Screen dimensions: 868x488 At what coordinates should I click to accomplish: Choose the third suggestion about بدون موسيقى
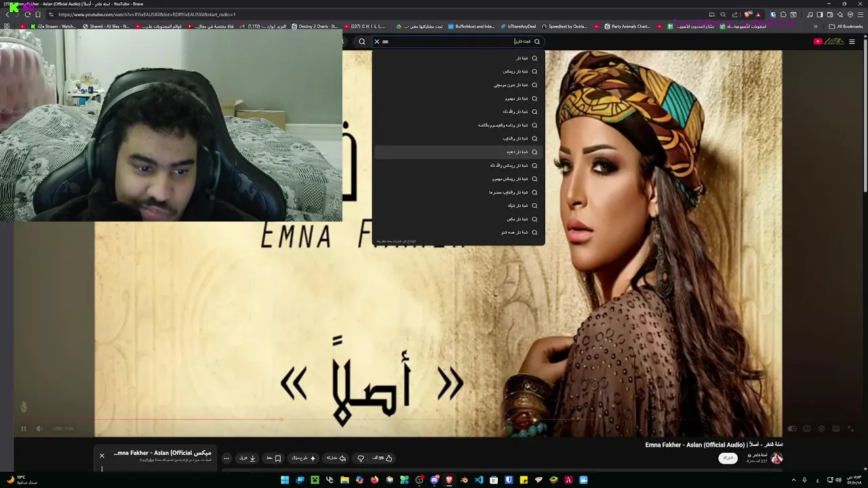click(458, 85)
